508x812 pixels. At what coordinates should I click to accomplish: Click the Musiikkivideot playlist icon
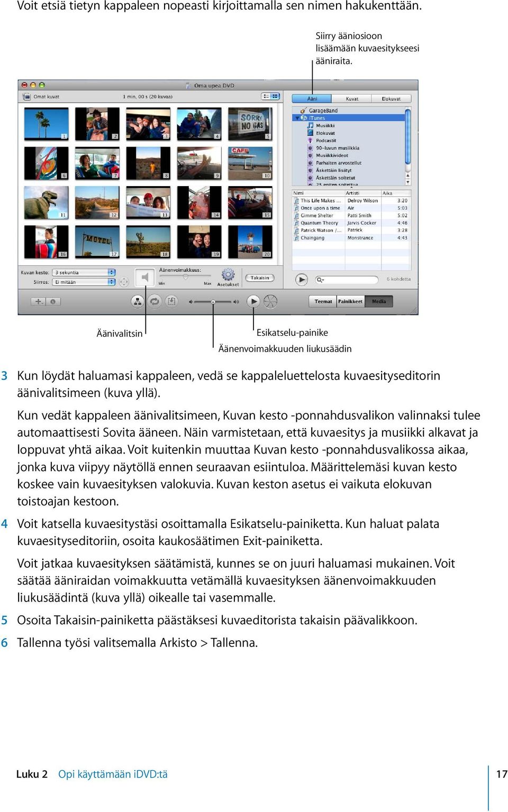(311, 155)
